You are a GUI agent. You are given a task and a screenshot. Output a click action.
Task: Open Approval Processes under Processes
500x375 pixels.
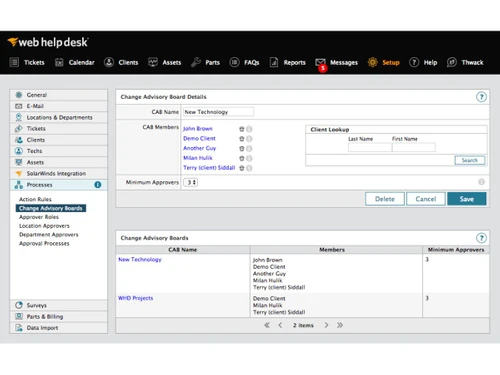(44, 244)
